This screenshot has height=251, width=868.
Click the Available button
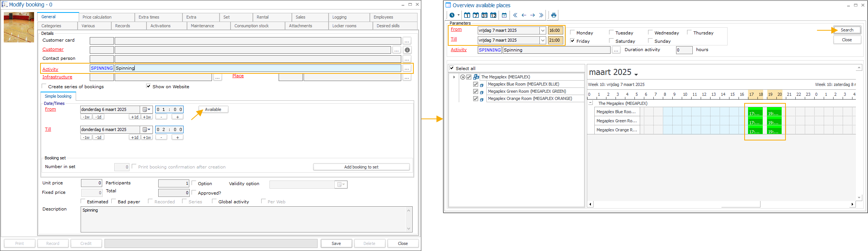(x=213, y=109)
